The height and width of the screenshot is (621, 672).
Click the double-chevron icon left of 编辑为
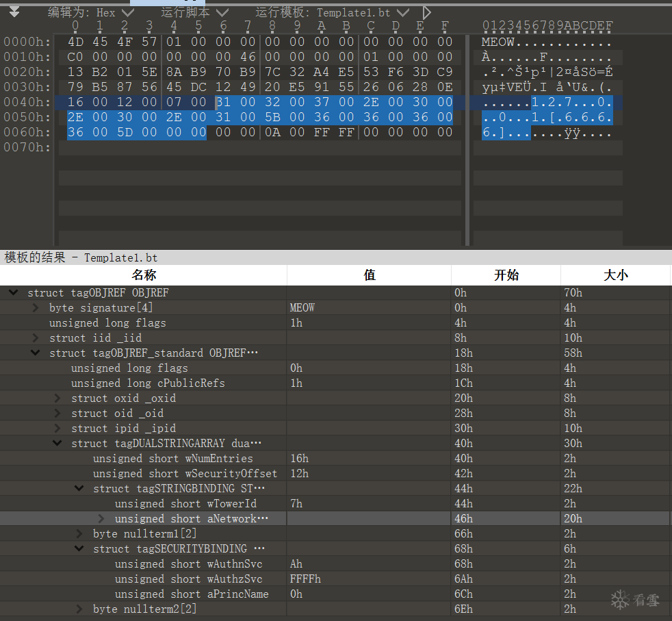(14, 12)
